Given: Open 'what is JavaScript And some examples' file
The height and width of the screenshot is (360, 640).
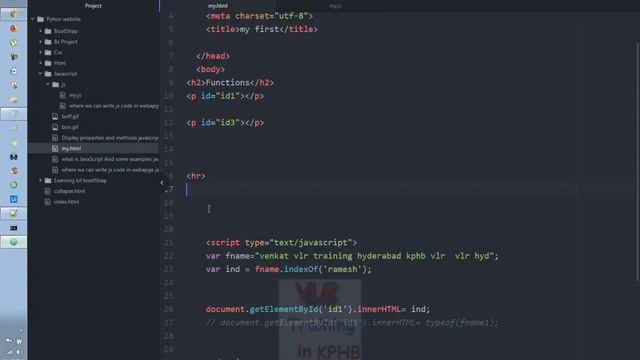Looking at the screenshot, I should pos(110,159).
